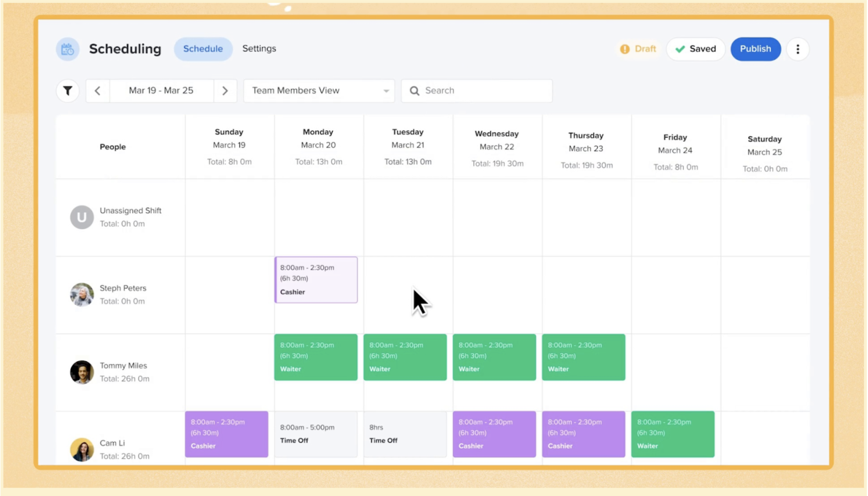Image resolution: width=868 pixels, height=496 pixels.
Task: Click the Scheduling calendar icon in header
Action: pyautogui.click(x=67, y=49)
